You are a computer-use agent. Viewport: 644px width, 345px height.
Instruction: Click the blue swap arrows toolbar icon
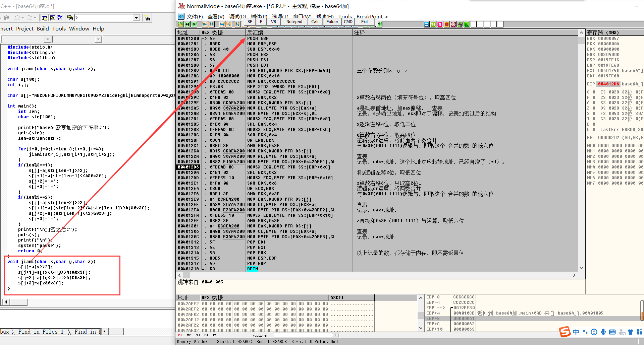click(427, 24)
